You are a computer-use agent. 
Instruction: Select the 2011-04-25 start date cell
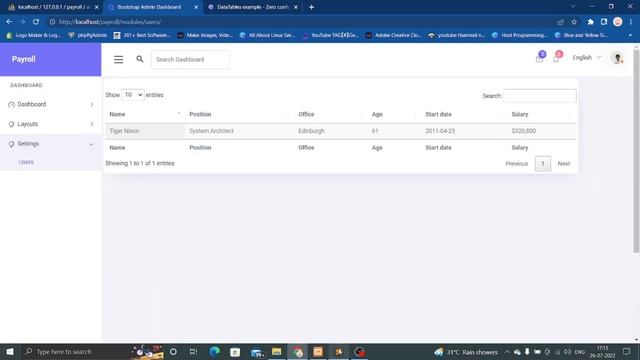tap(464, 131)
